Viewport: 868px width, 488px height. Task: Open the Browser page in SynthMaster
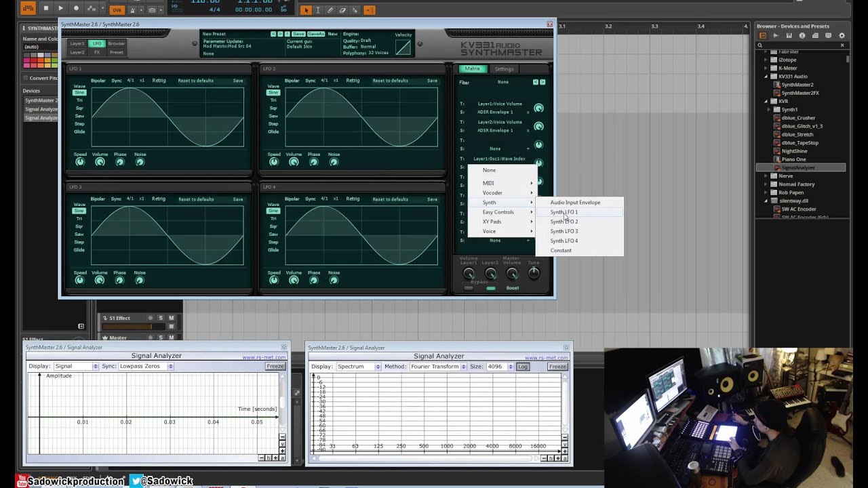pos(117,43)
